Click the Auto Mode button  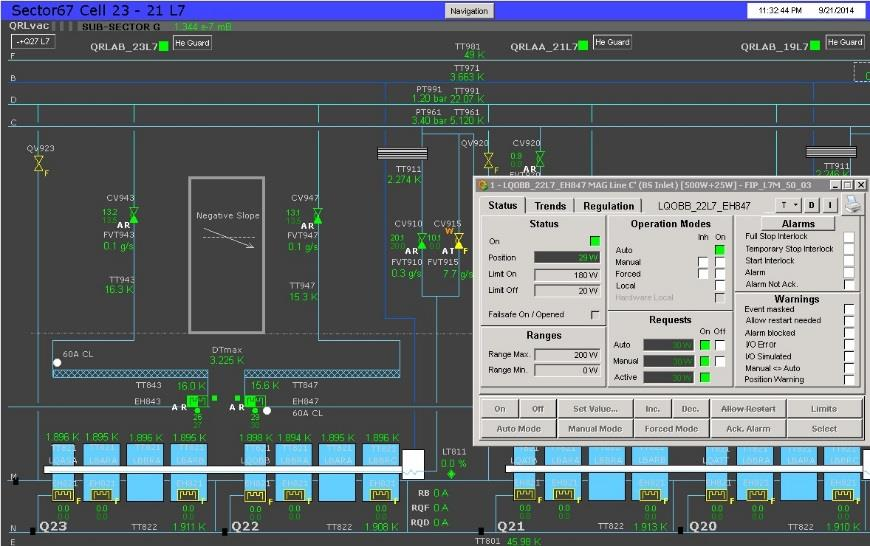tap(518, 429)
